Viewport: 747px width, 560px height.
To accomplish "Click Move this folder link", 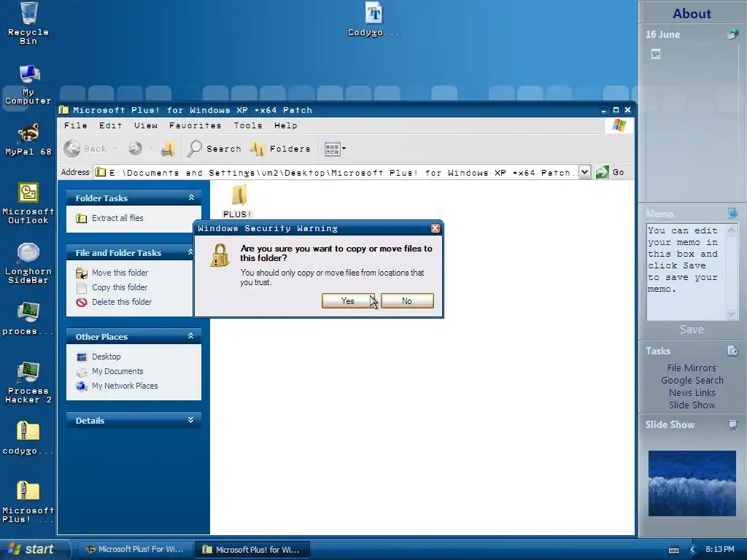I will [120, 273].
